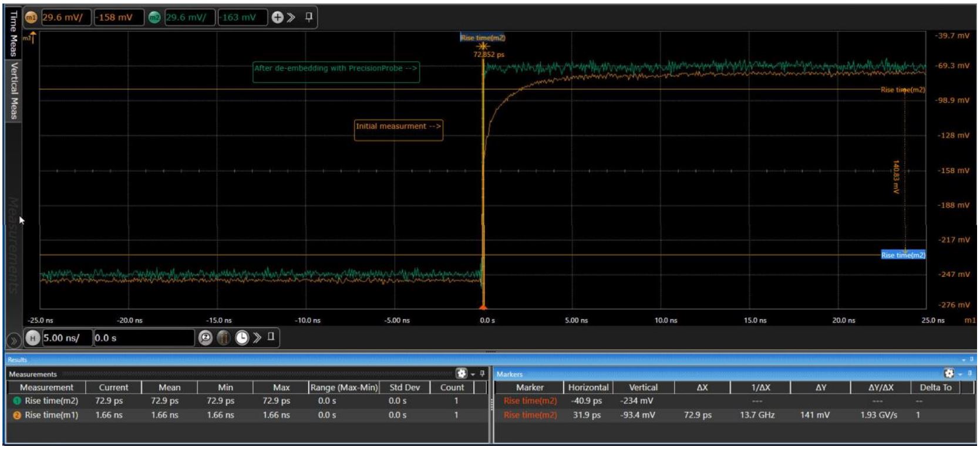980x450 pixels.
Task: Click the horizontal zoom magnifier icon
Action: 205,338
